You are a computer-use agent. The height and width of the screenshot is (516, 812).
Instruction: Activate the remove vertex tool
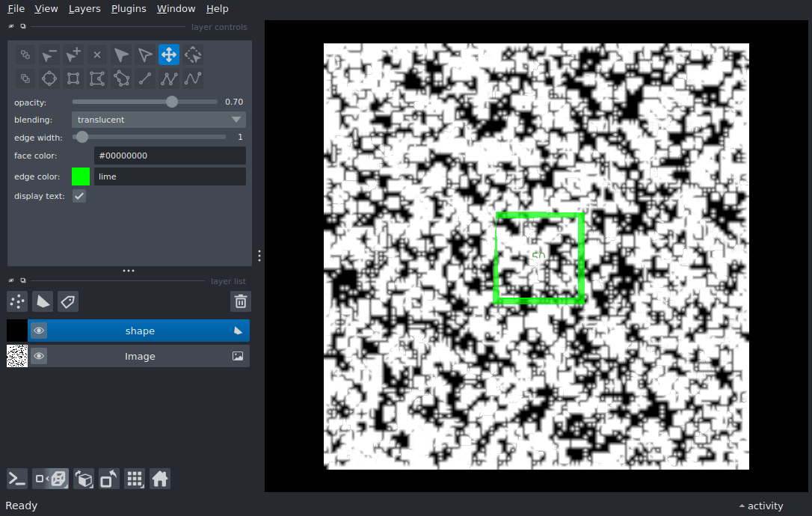[49, 55]
